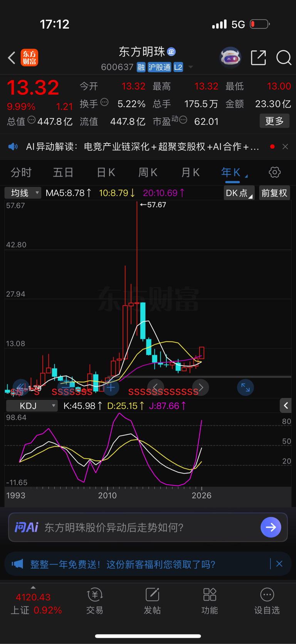Image resolution: width=296 pixels, height=644 pixels.
Task: Move chart left with chevron button
Action: (x=156, y=387)
